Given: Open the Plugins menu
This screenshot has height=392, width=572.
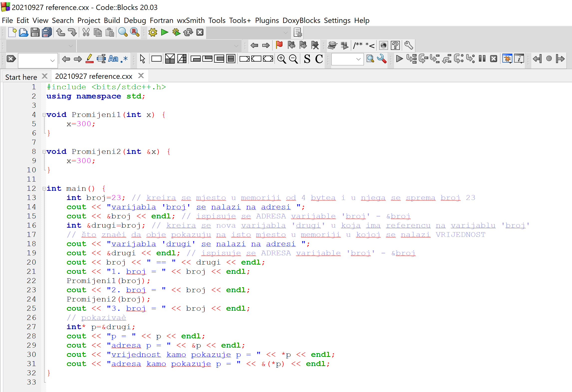Looking at the screenshot, I should [267, 20].
